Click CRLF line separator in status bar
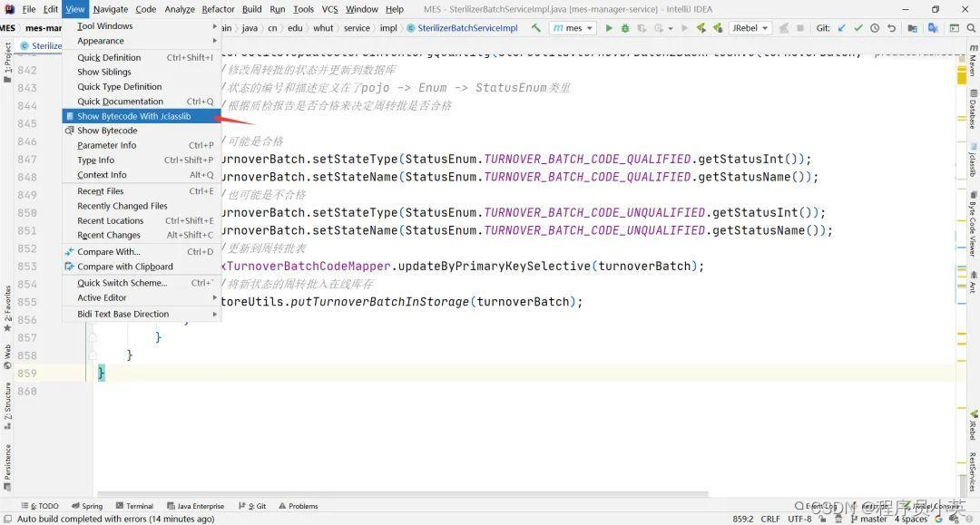Screen dimensions: 980x525 pos(770,519)
